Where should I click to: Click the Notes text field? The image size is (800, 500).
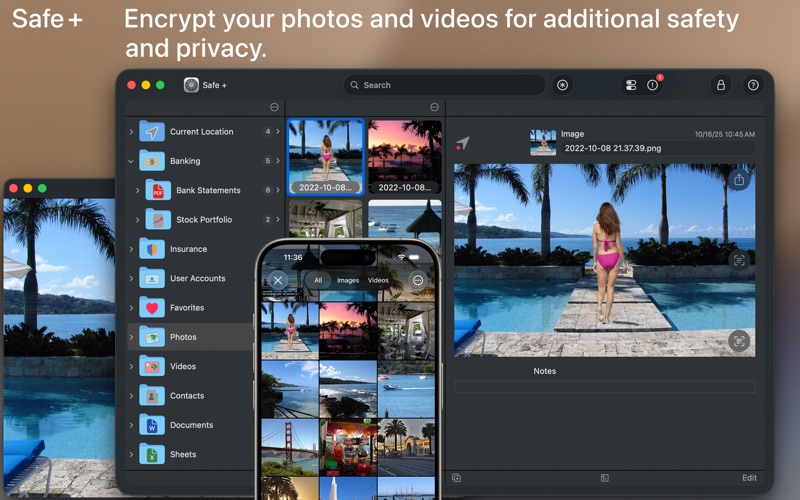(x=605, y=386)
